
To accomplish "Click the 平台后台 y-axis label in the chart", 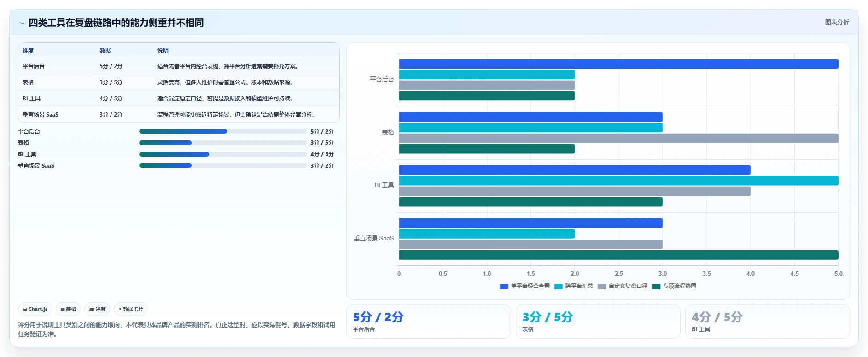I will coord(382,79).
